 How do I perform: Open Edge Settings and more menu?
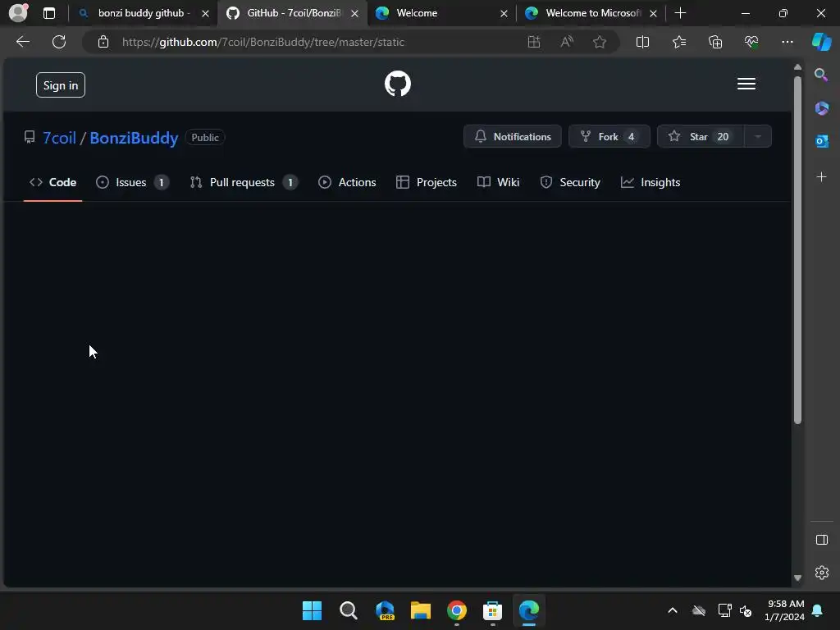tap(787, 42)
